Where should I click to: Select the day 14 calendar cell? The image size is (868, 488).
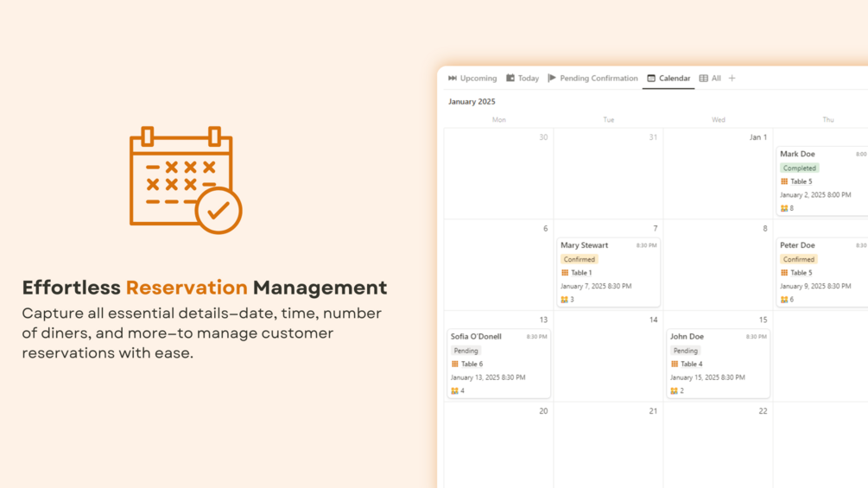click(608, 357)
